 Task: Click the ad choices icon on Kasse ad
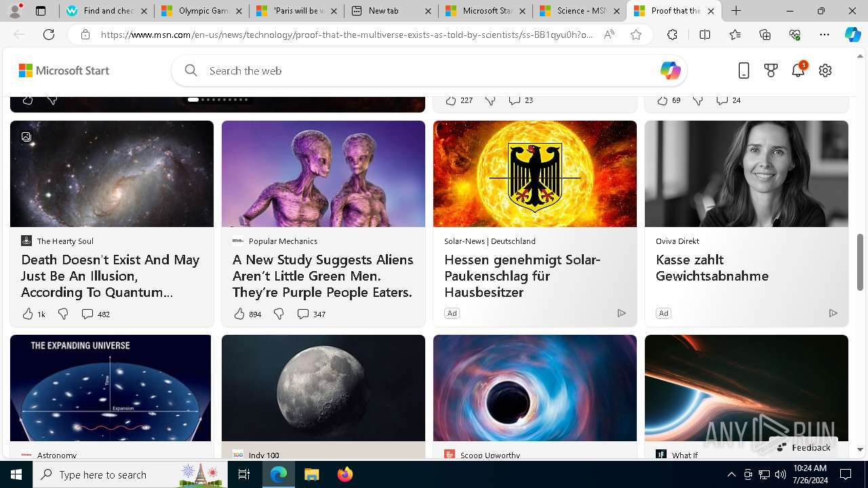pyautogui.click(x=833, y=313)
